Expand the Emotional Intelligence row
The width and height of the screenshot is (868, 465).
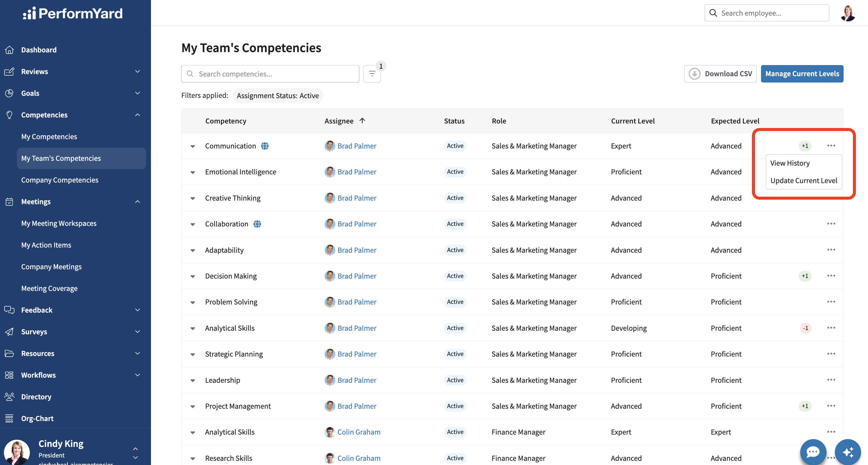click(193, 172)
